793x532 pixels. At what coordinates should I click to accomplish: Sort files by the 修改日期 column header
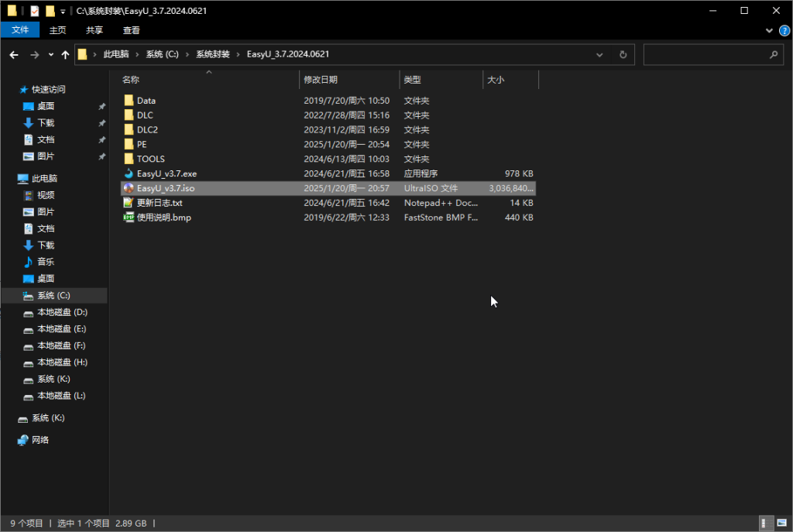tap(321, 80)
